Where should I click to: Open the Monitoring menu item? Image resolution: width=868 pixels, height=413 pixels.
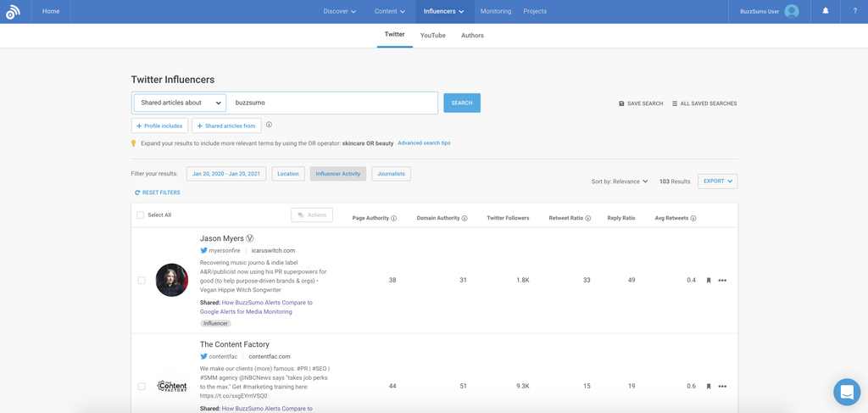click(x=496, y=11)
